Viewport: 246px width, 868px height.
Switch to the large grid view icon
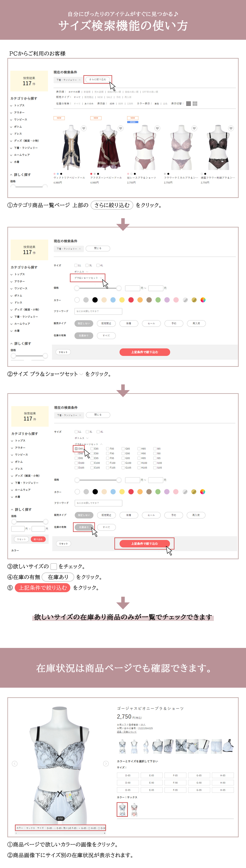(x=195, y=104)
